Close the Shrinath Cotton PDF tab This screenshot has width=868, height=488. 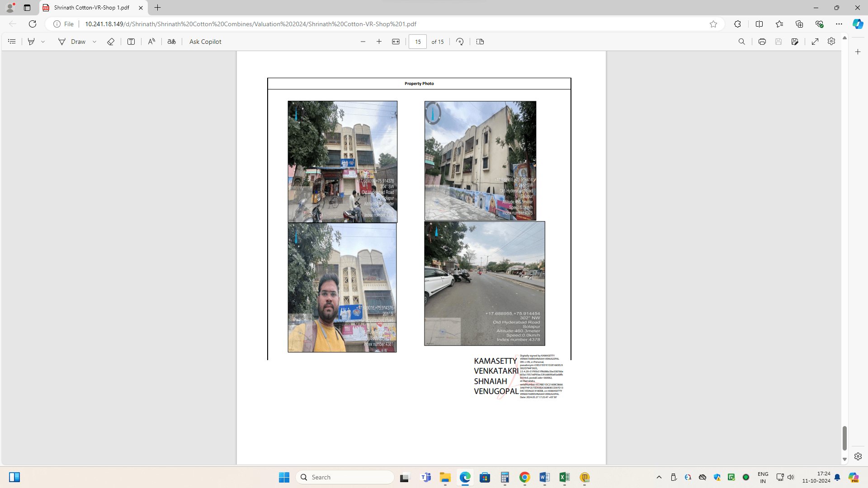point(141,8)
